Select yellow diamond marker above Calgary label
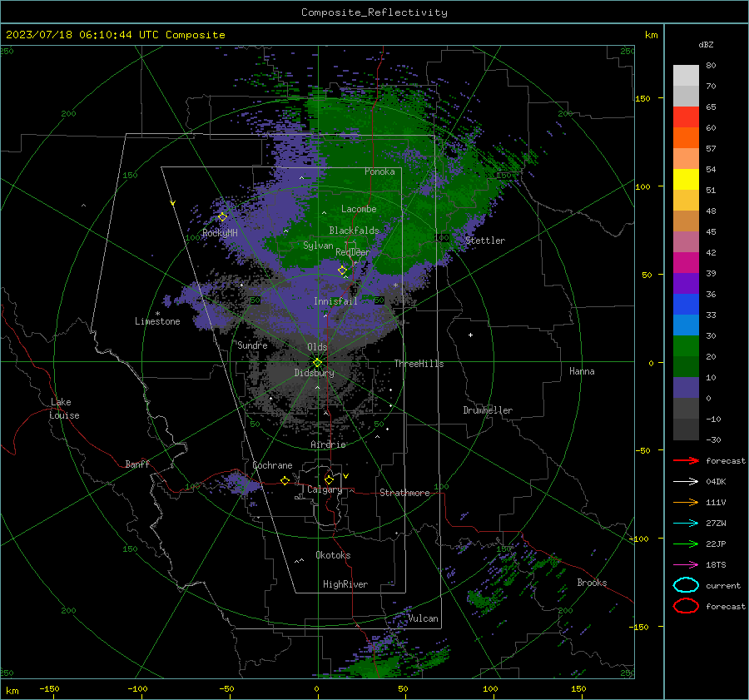 [329, 479]
